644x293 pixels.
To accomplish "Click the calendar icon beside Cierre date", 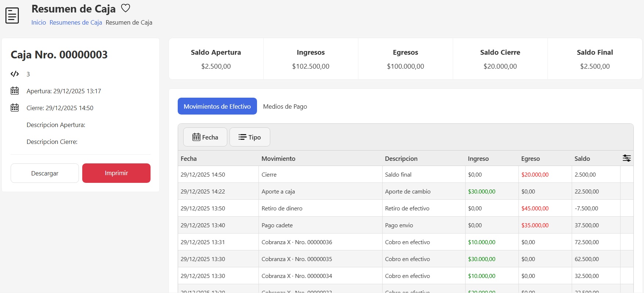I will point(15,108).
